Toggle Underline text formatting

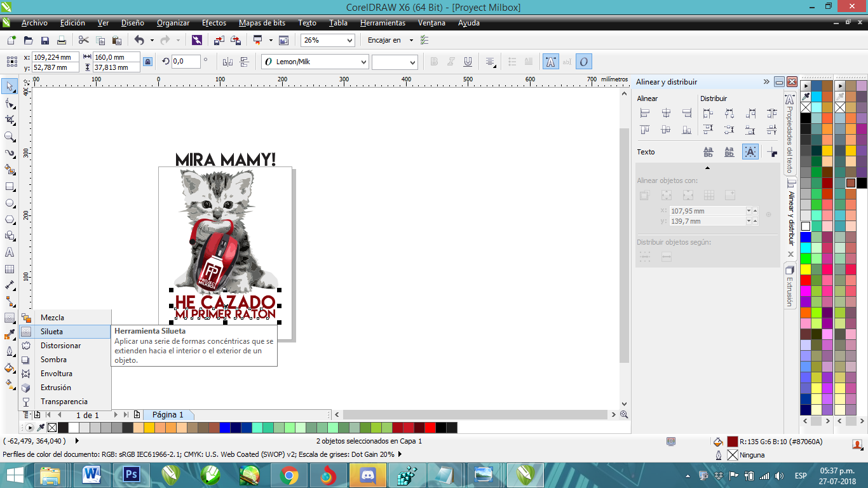[x=468, y=62]
